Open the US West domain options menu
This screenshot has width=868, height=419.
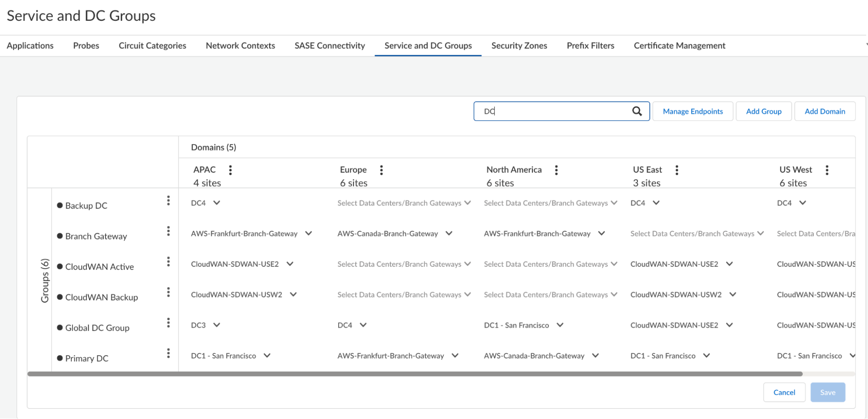pyautogui.click(x=827, y=170)
